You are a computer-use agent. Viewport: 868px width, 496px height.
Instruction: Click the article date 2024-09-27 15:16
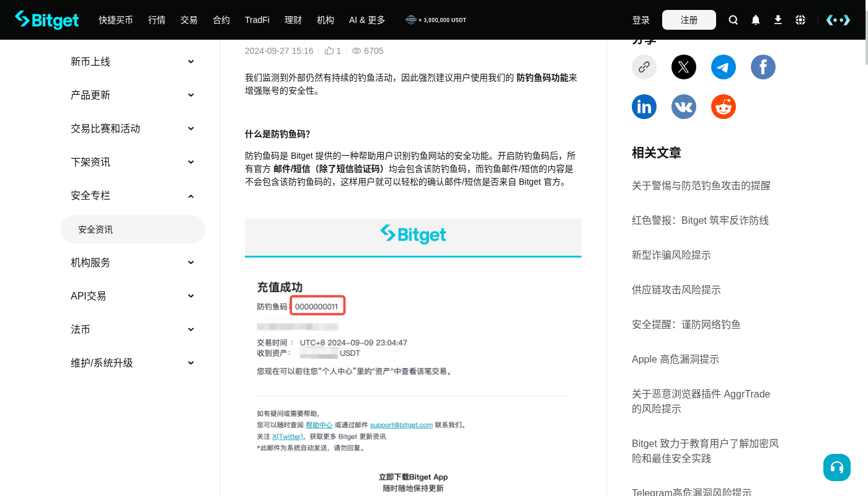pyautogui.click(x=279, y=51)
